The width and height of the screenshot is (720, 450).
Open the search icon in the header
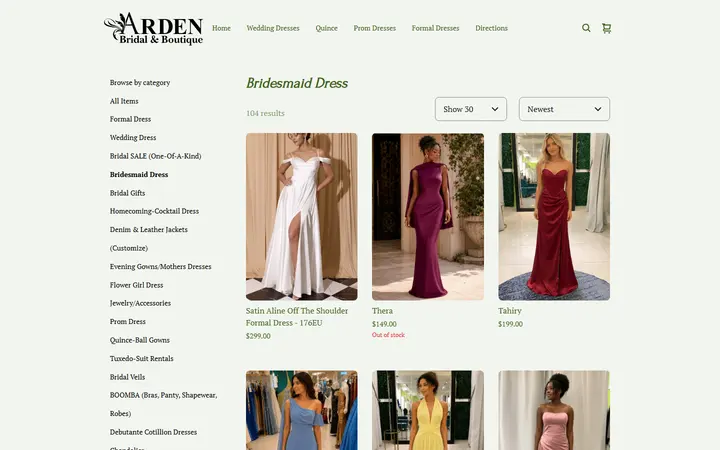pyautogui.click(x=586, y=28)
